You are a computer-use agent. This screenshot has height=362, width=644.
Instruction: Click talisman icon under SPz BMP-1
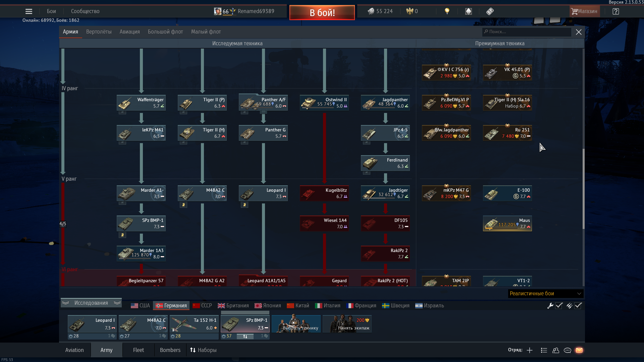122,235
